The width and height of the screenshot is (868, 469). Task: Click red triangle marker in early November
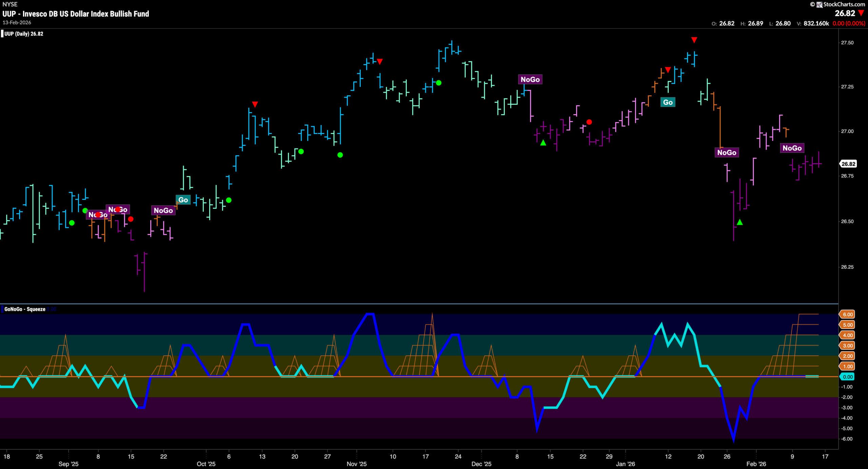pos(380,61)
